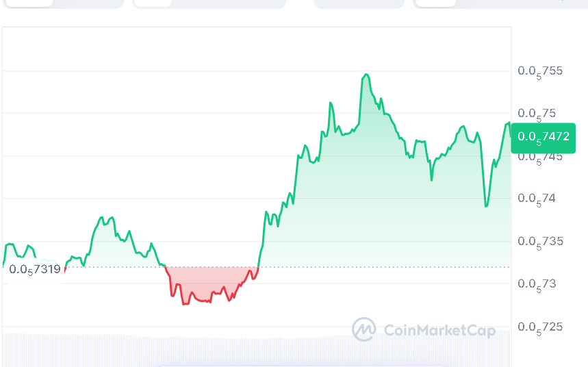Screen dimensions: 588x367
Task: Click the 0.0₅73 y-axis label
Action: pos(537,284)
